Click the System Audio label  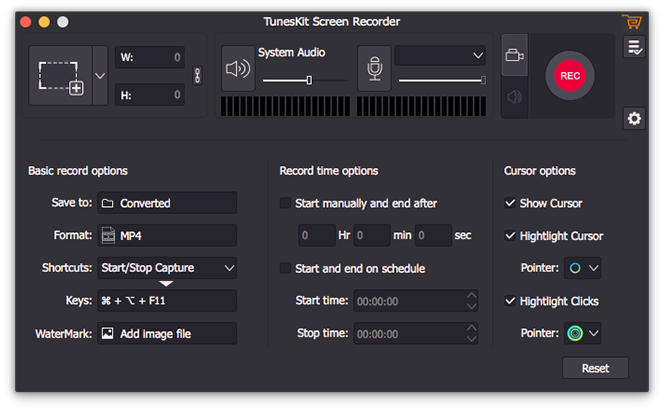coord(291,52)
